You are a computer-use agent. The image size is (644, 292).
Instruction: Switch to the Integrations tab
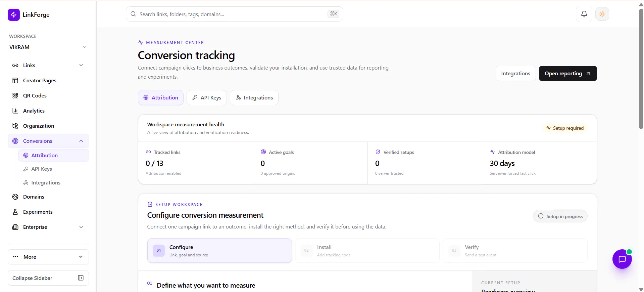pyautogui.click(x=254, y=98)
